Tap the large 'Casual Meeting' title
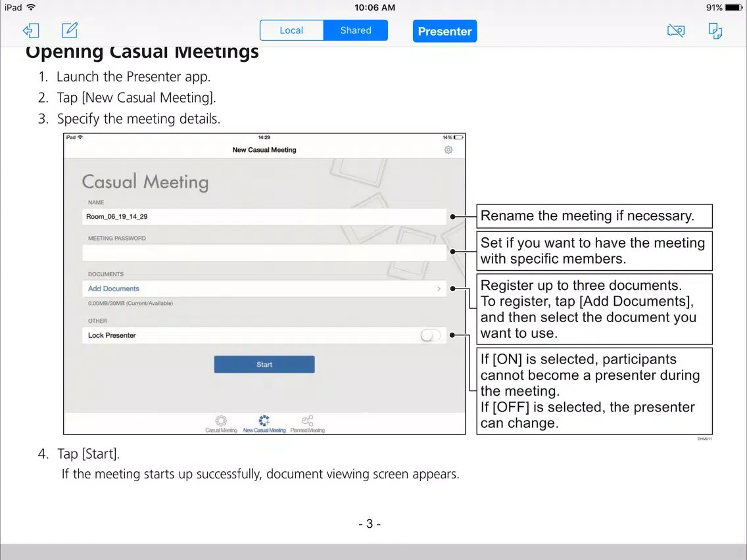 145,182
